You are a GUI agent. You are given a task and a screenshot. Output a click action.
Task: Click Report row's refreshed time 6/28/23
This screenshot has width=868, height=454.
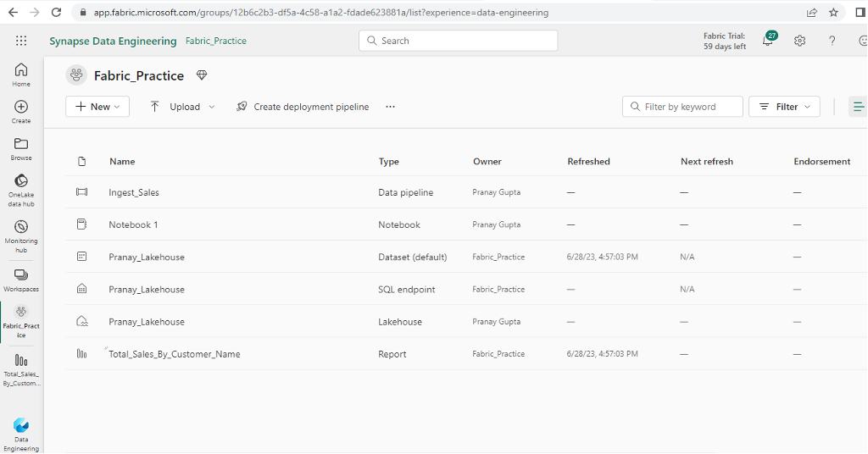(603, 354)
